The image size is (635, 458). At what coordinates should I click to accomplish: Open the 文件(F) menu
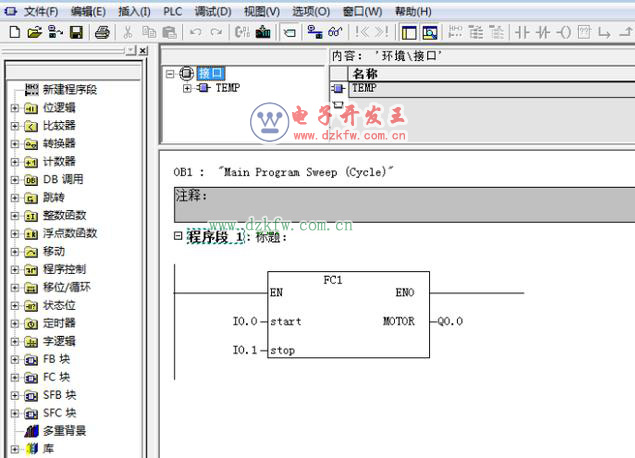pyautogui.click(x=41, y=11)
